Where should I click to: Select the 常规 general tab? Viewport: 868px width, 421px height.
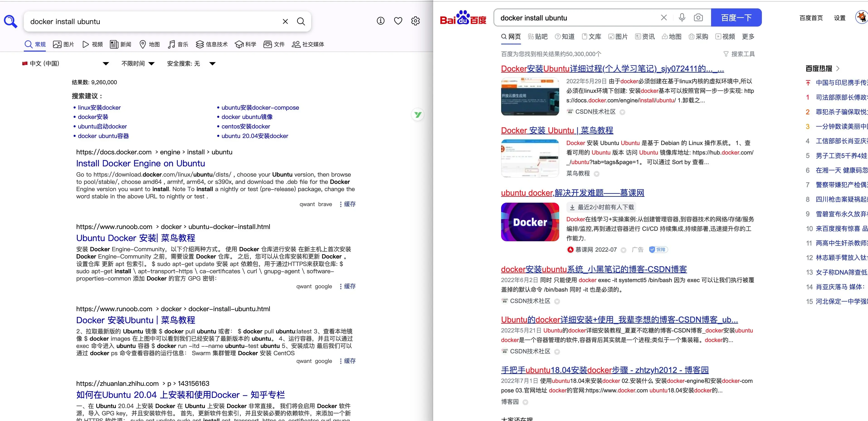[x=35, y=44]
